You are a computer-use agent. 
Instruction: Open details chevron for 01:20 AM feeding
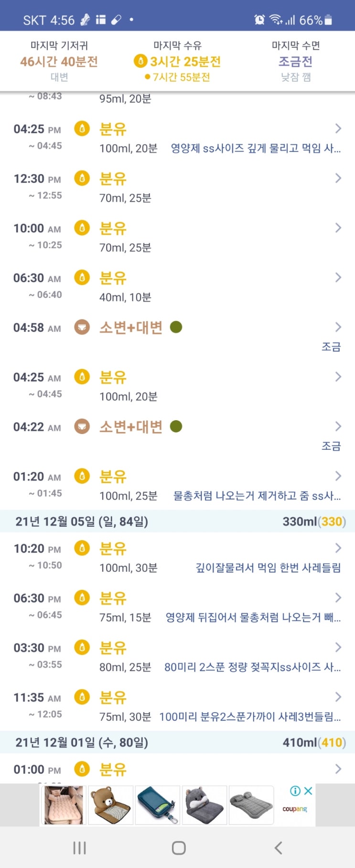(338, 476)
